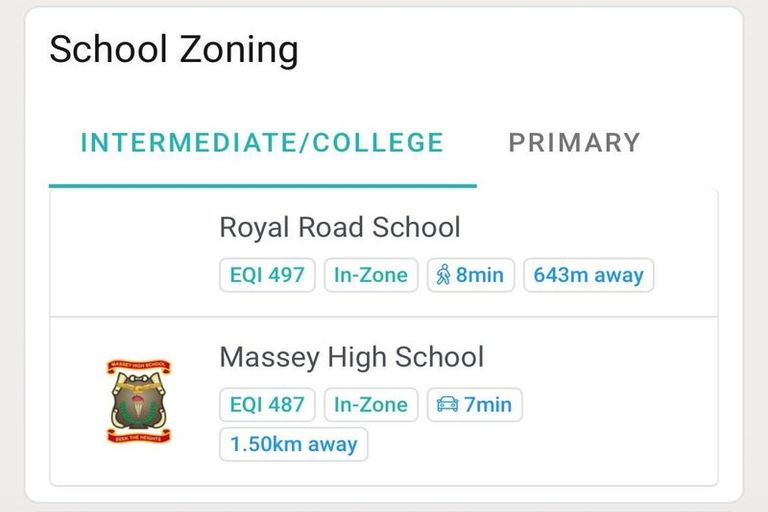768x512 pixels.
Task: Select the INTERMEDIATE/COLLEGE tab
Action: click(262, 142)
